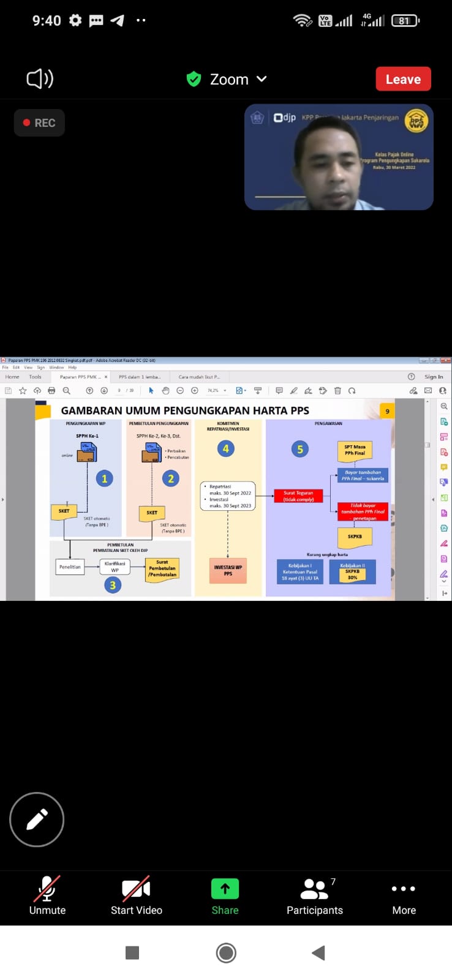Viewport: 452px width, 980px height.
Task: Click Sign In in Acrobat Reader
Action: 433,377
